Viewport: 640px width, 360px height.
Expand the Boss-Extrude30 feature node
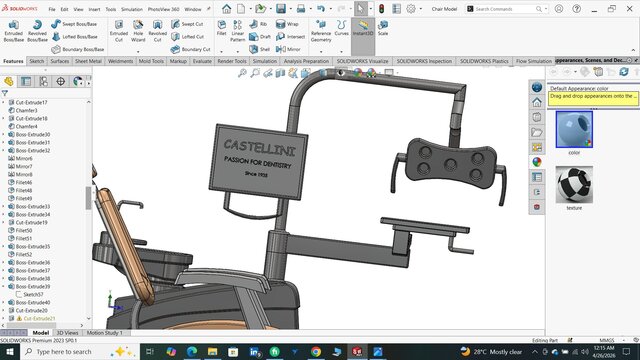(x=4, y=134)
